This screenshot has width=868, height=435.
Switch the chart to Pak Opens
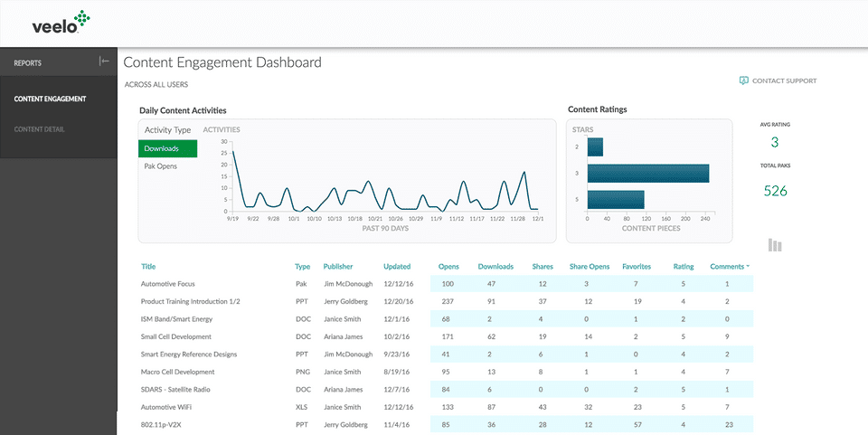(x=161, y=166)
